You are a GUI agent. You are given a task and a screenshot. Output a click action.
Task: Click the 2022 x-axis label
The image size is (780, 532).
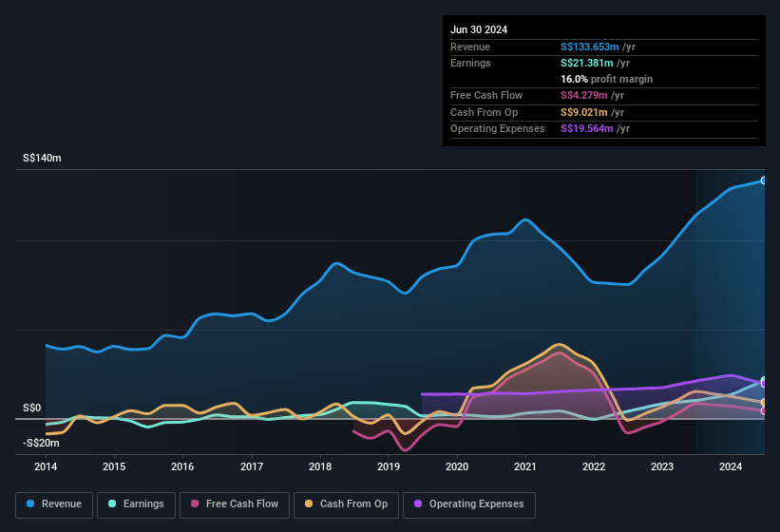[x=594, y=466]
